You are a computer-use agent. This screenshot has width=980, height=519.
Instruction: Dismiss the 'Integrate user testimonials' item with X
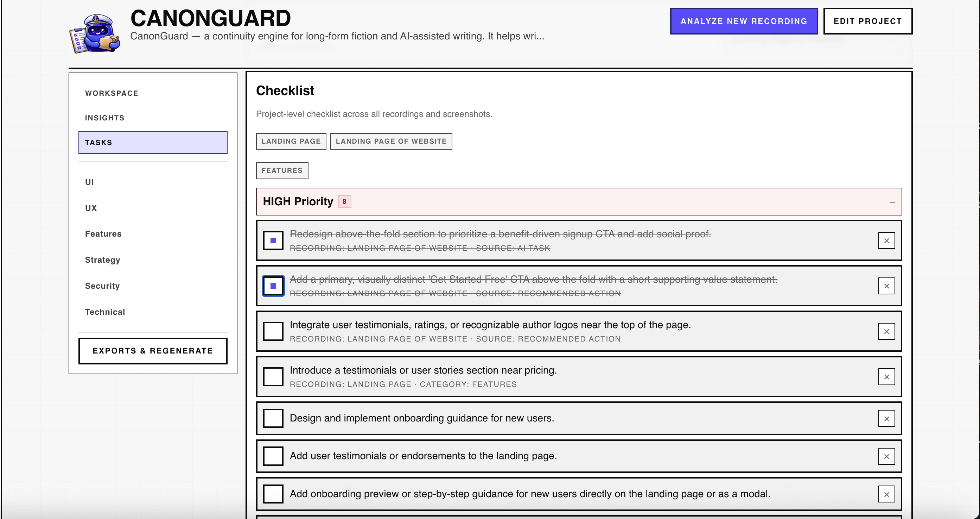pos(886,331)
